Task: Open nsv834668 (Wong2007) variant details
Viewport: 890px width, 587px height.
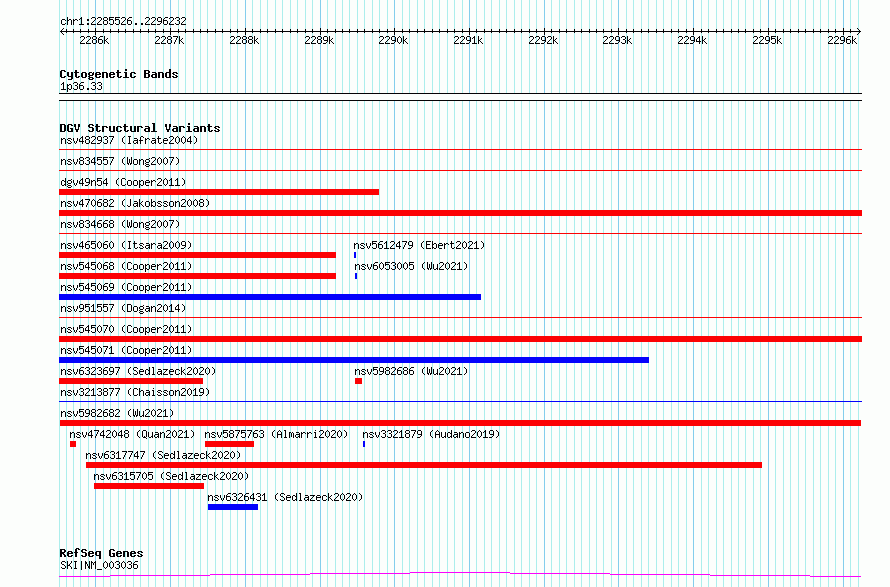Action: (120, 224)
